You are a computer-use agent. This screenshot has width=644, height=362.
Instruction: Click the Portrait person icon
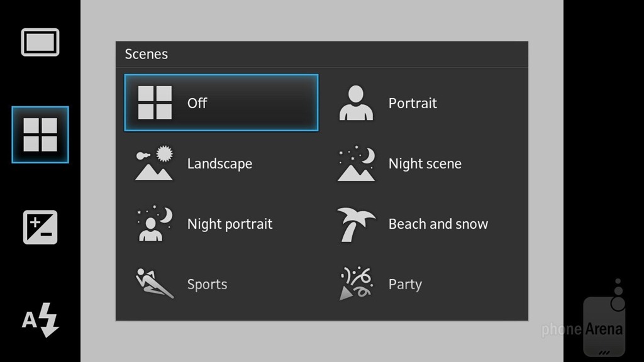pos(356,103)
